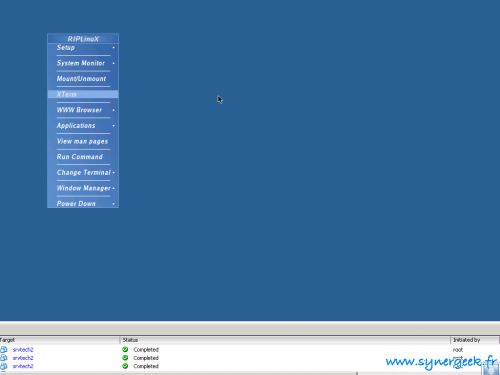Select Run Command menu item

point(83,157)
